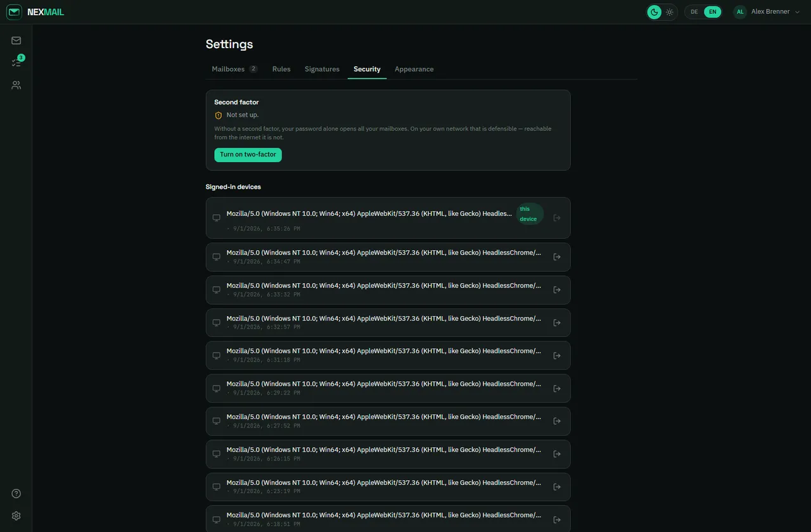The image size is (811, 532).
Task: Select DE language option
Action: (694, 12)
